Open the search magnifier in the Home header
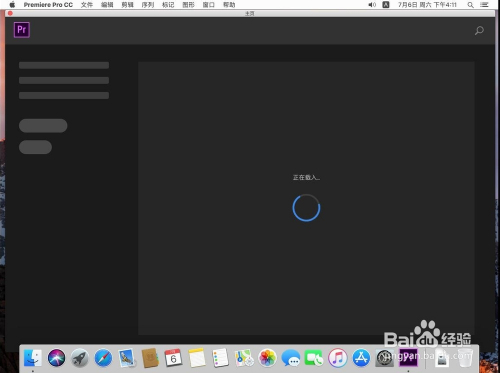Viewport: 500px width, 373px height. [x=479, y=31]
